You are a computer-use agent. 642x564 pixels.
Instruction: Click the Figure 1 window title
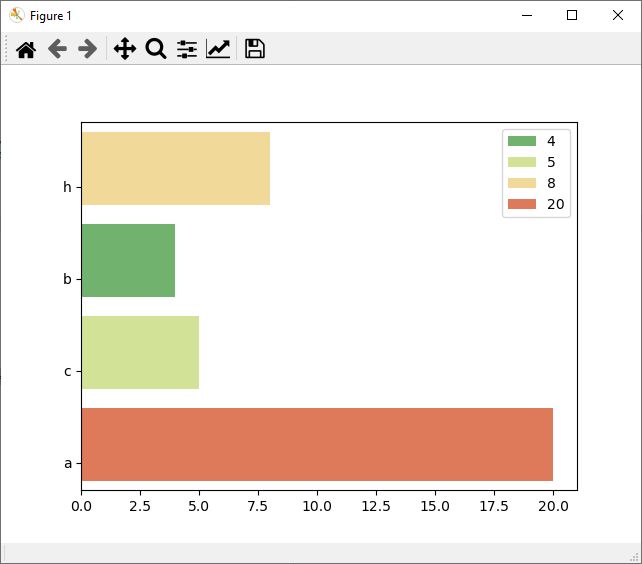[x=51, y=16]
